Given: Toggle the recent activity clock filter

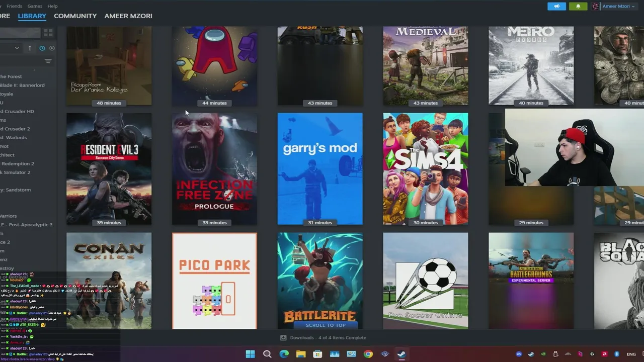Looking at the screenshot, I should 42,48.
